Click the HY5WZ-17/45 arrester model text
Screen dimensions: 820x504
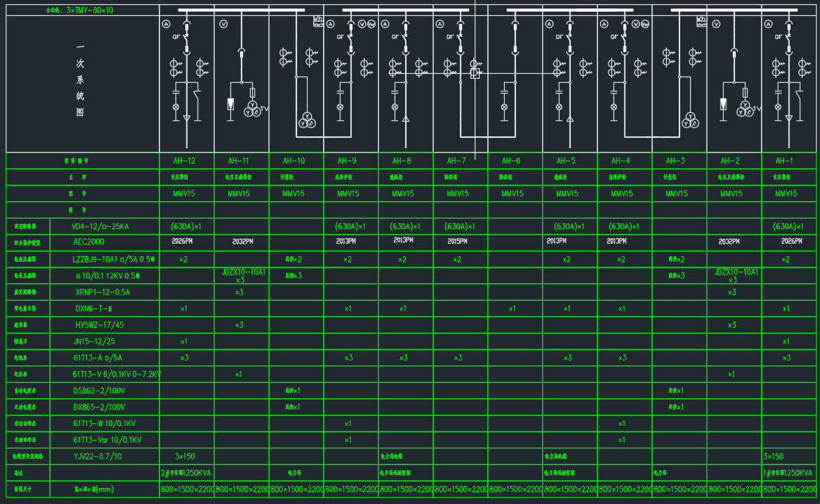(x=99, y=325)
